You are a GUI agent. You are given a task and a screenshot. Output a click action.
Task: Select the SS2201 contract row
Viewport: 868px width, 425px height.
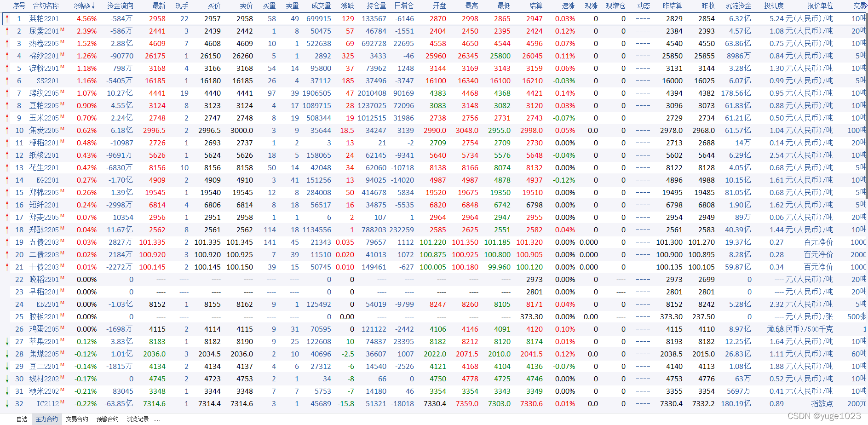point(434,81)
